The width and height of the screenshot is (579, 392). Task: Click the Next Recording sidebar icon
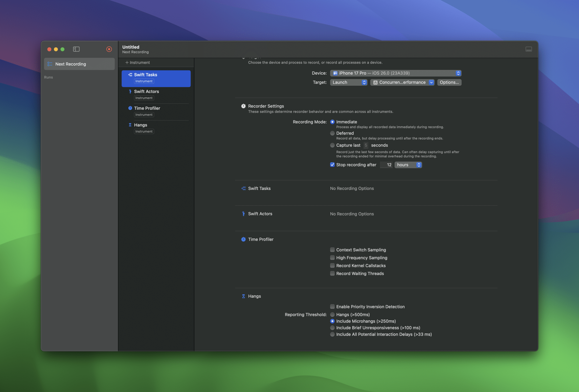tap(50, 64)
